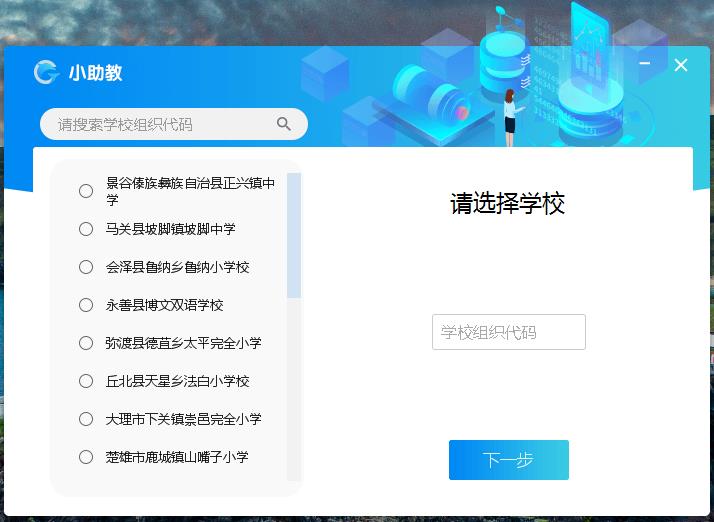Click the 小助教 title text
This screenshot has height=522, width=714.
96,72
